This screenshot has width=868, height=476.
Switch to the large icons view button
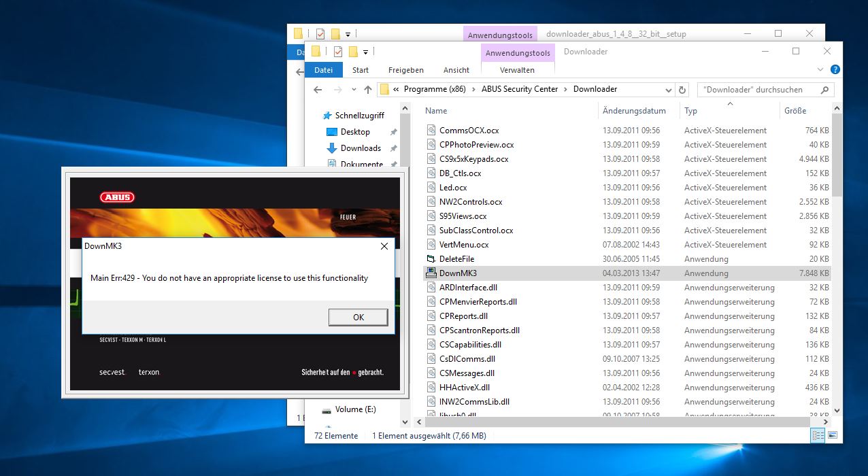pyautogui.click(x=832, y=435)
